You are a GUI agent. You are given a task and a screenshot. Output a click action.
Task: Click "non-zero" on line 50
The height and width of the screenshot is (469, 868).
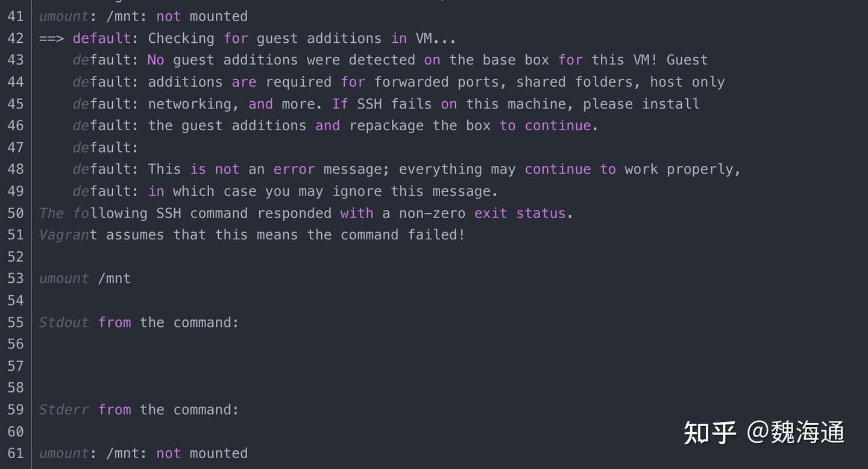pos(432,213)
